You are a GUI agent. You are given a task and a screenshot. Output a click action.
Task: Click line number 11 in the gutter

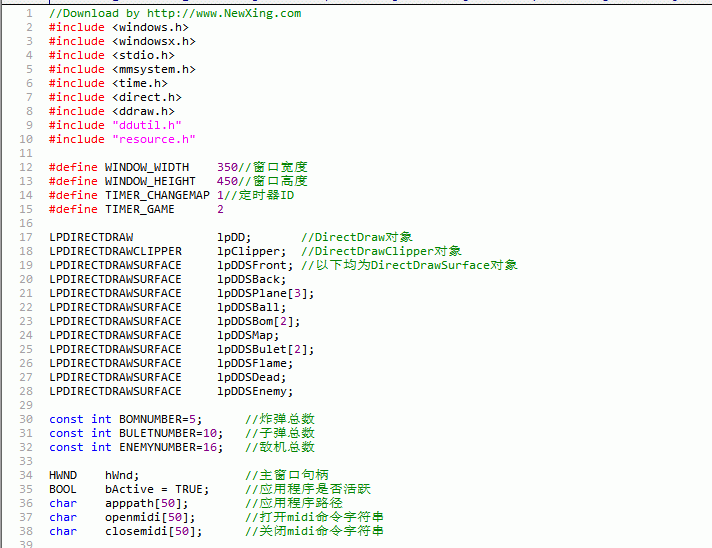pyautogui.click(x=26, y=153)
